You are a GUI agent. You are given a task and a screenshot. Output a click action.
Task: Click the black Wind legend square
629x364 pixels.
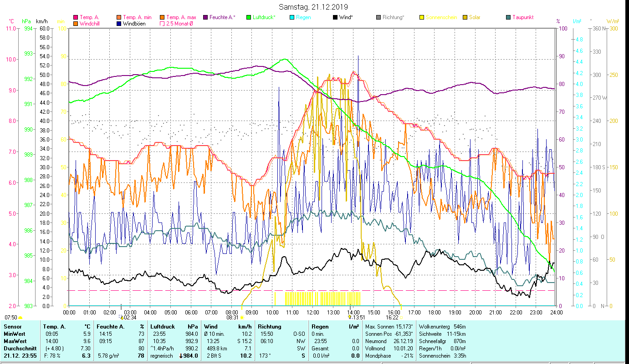click(335, 18)
